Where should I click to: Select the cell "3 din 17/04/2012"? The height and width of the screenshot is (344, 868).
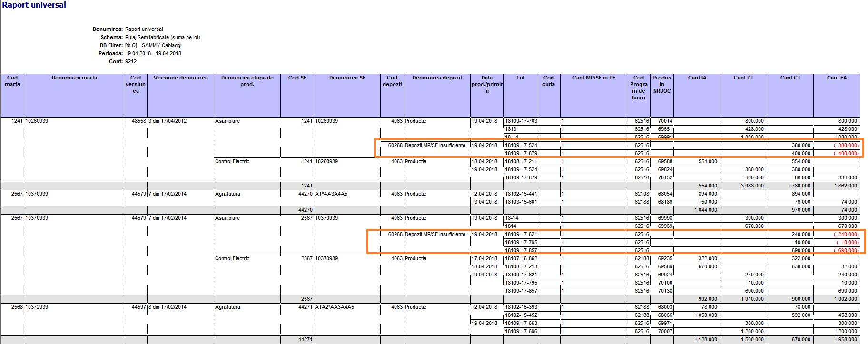168,121
